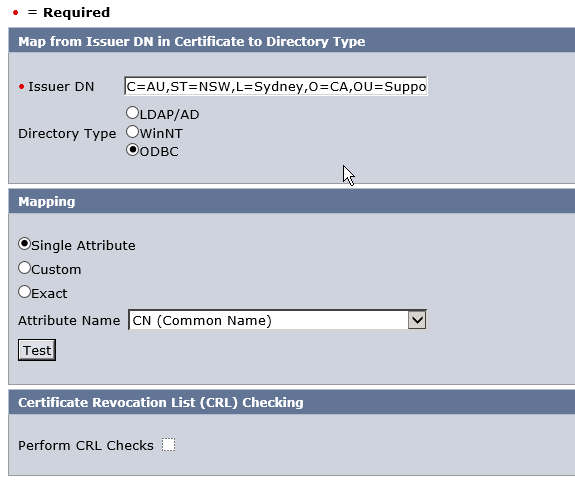
Task: Pick the Single Attribute mapping option
Action: 25,244
